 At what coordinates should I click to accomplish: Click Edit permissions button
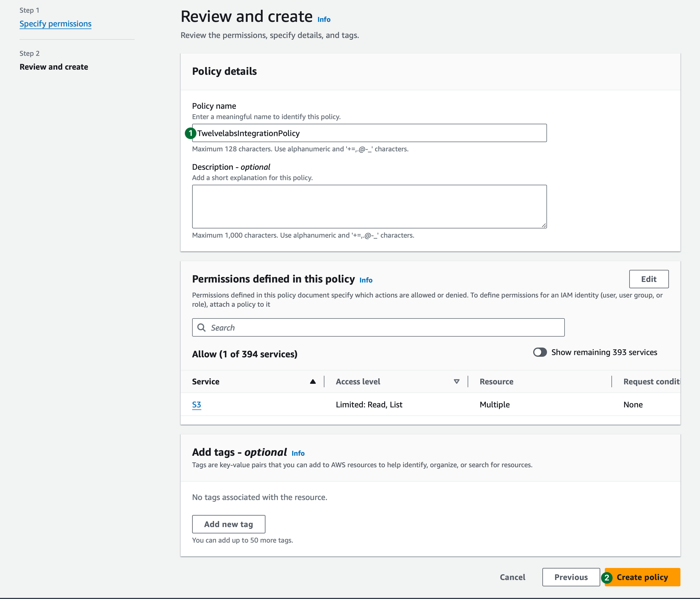[x=648, y=279]
